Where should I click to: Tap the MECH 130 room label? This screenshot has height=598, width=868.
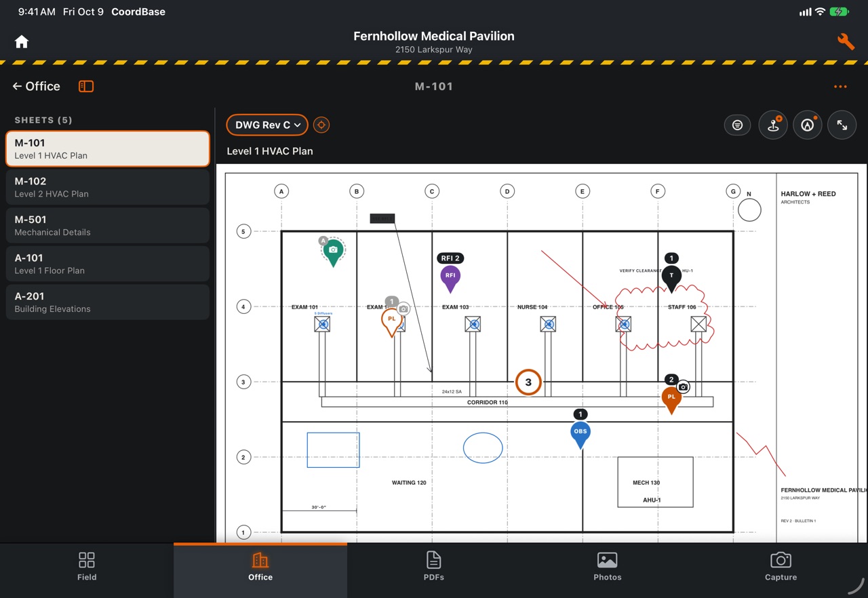[646, 483]
